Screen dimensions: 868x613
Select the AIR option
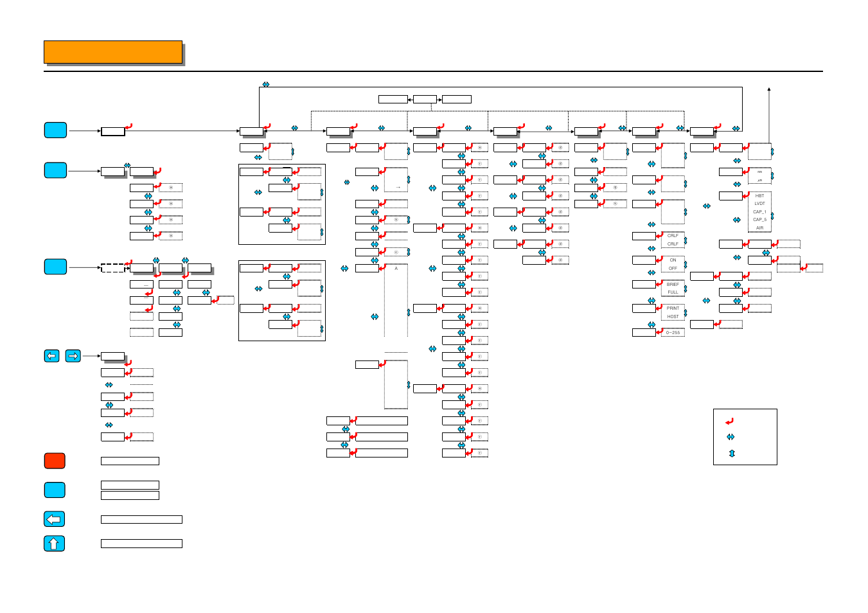tap(759, 227)
